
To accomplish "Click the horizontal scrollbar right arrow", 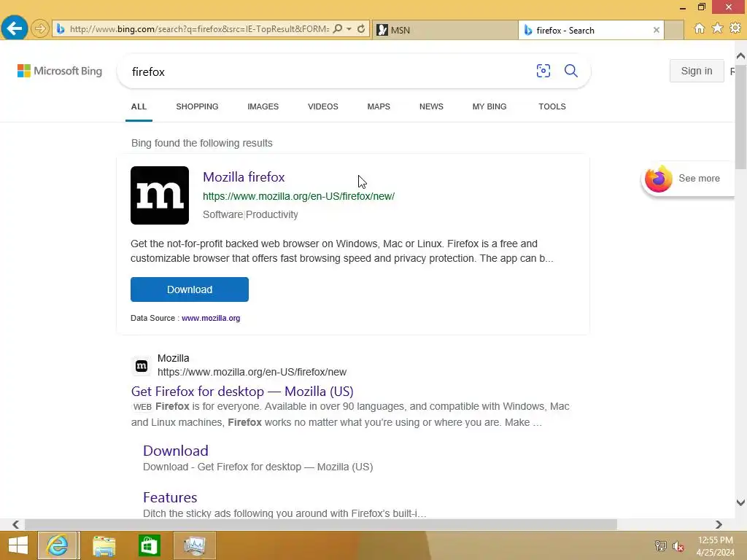I will click(719, 524).
